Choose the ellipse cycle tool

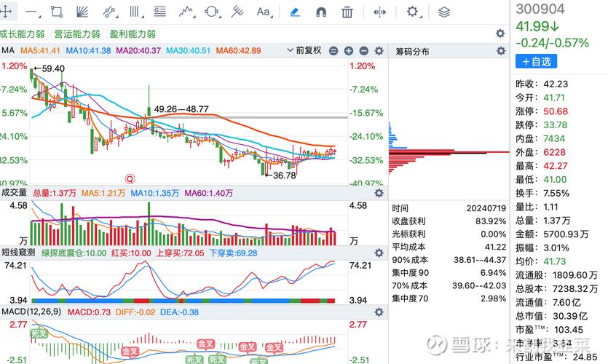click(x=212, y=12)
